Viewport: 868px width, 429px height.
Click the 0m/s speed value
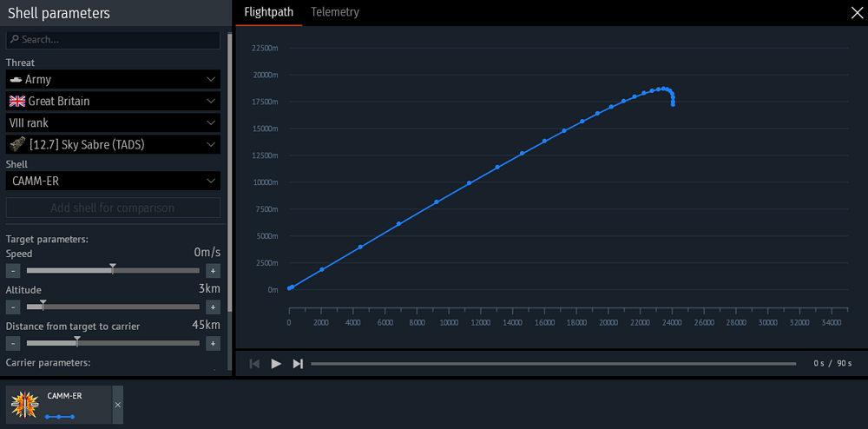click(x=207, y=253)
